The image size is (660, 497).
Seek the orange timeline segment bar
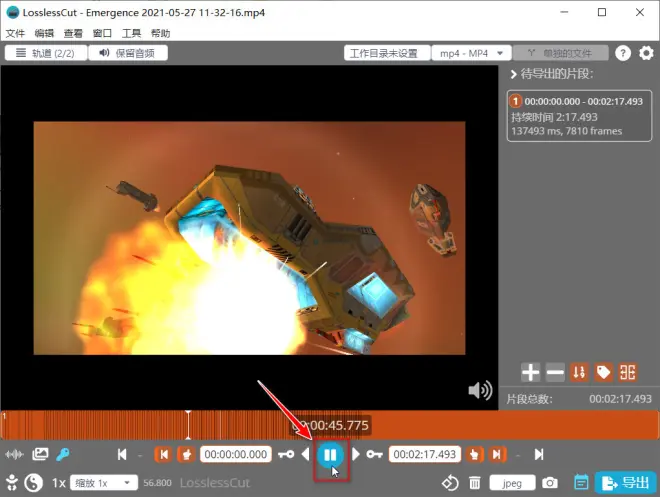330,425
